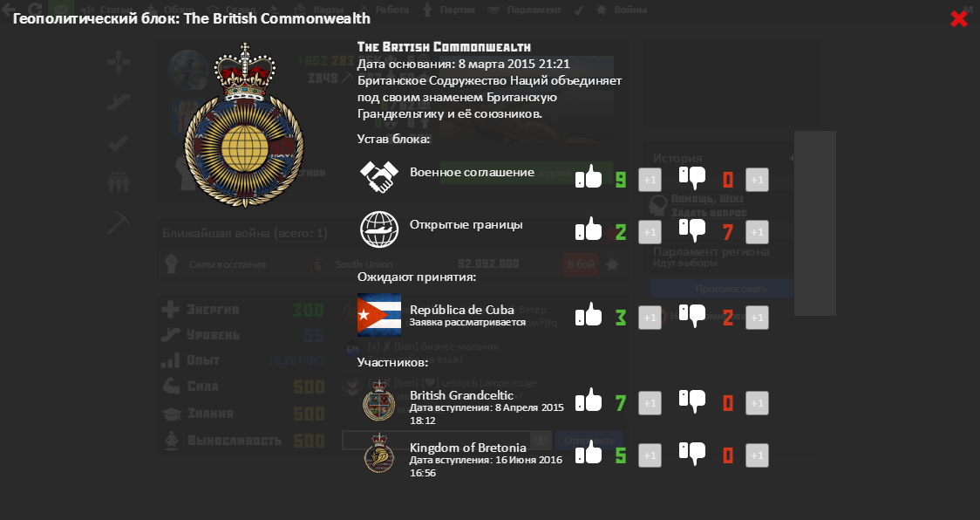
Task: Click the handshake icon for Военное соглашение
Action: coord(378,177)
